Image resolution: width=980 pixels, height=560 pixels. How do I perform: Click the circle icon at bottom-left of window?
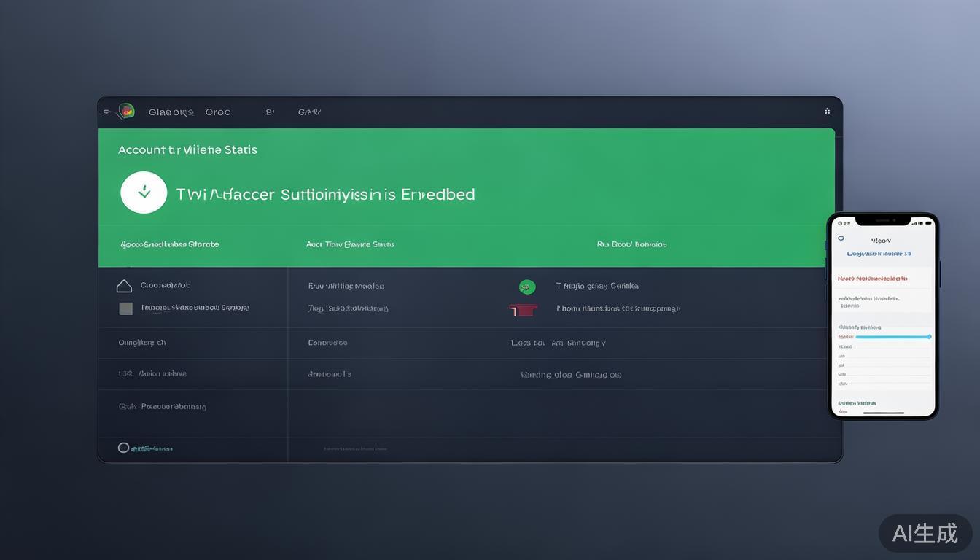coord(124,448)
